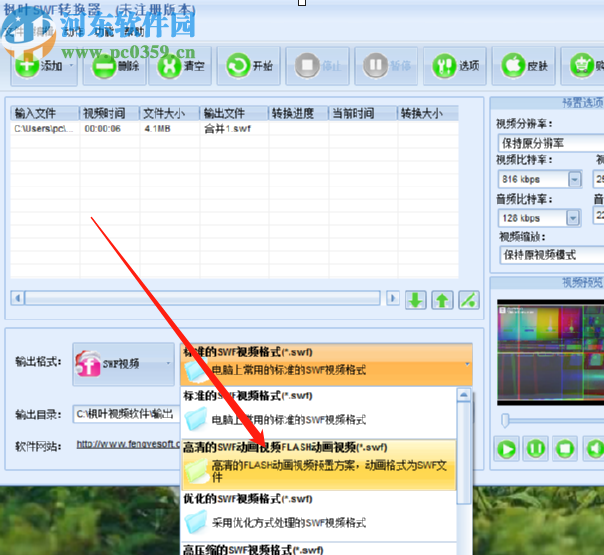Choose 高压缩的SWF视频格式 at the list bottom

[x=319, y=549]
